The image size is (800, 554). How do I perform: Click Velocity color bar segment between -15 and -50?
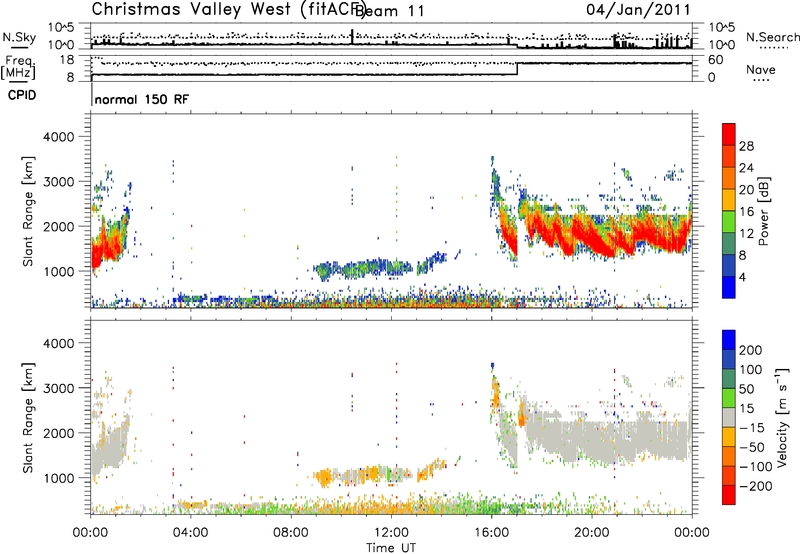[729, 437]
